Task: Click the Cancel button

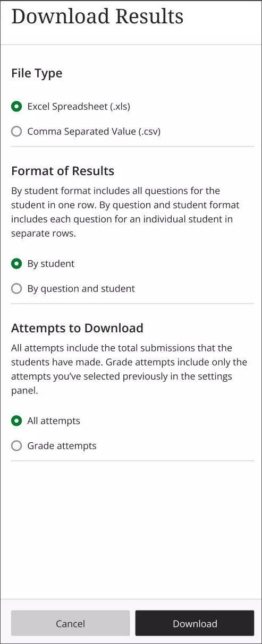Action: pos(70,623)
